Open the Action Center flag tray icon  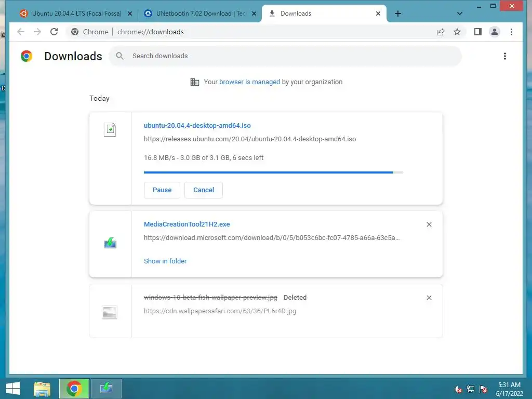(x=484, y=389)
